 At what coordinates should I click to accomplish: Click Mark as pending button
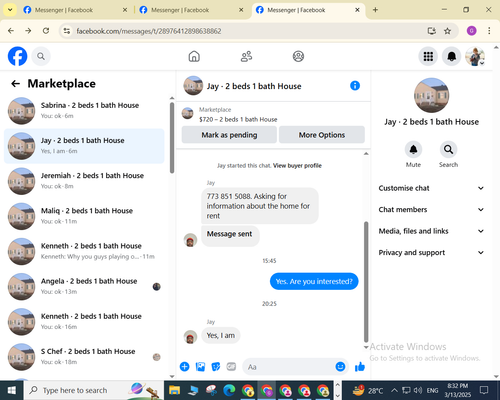coord(229,135)
